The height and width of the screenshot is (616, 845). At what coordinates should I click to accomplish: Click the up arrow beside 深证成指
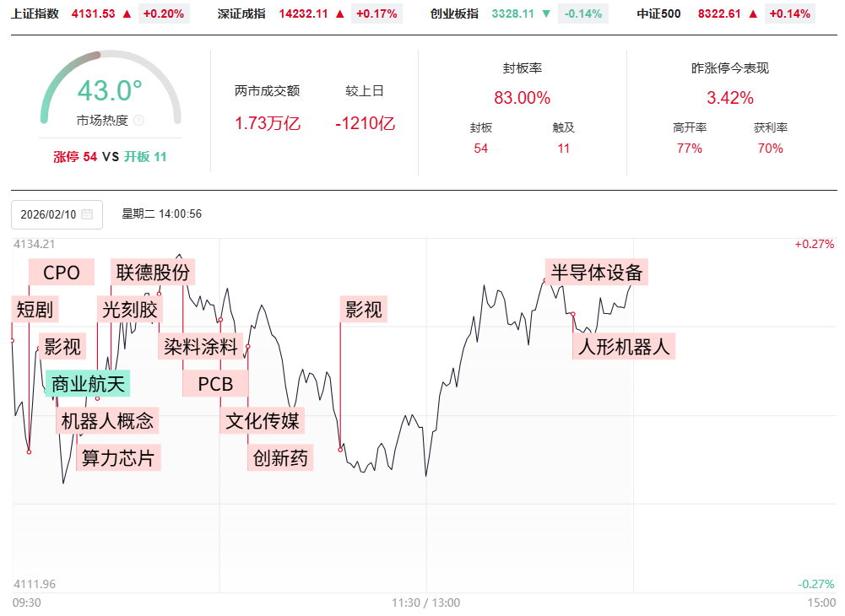coord(339,14)
